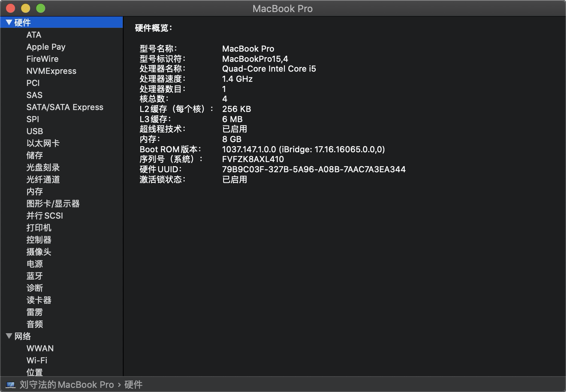Screen dimensions: 566x392
Task: Click the 硬件概览 heading
Action: pyautogui.click(x=153, y=28)
